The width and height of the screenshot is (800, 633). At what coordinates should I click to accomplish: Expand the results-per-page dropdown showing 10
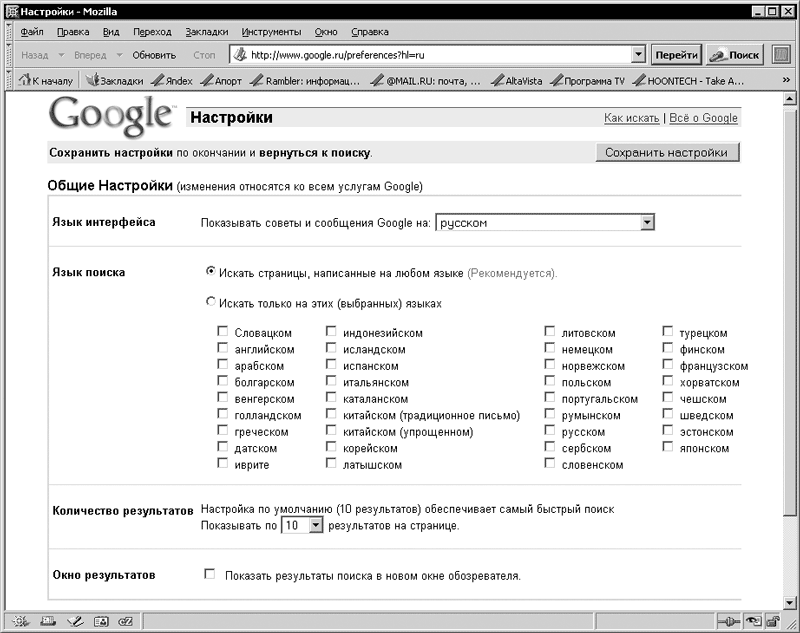point(316,525)
